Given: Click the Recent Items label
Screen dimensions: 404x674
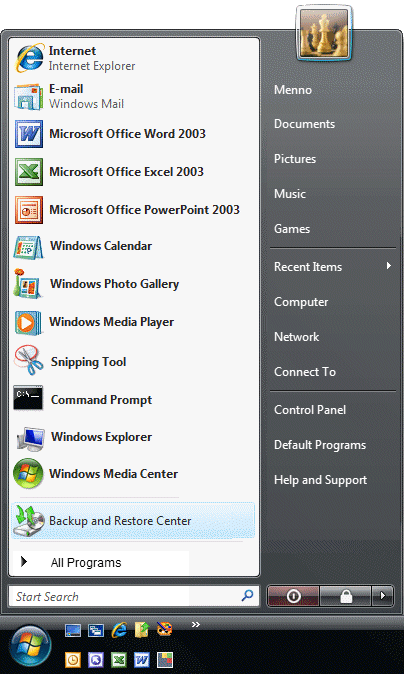Looking at the screenshot, I should click(x=308, y=267).
